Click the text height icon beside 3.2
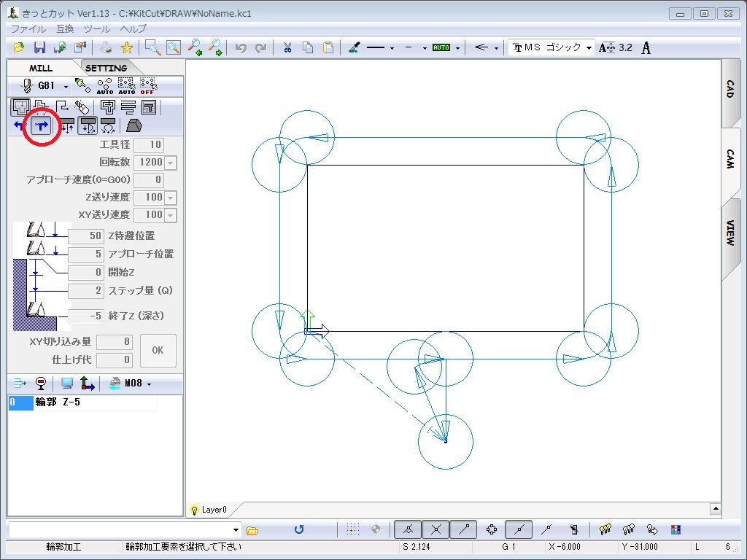Image resolution: width=747 pixels, height=560 pixels. pyautogui.click(x=607, y=47)
